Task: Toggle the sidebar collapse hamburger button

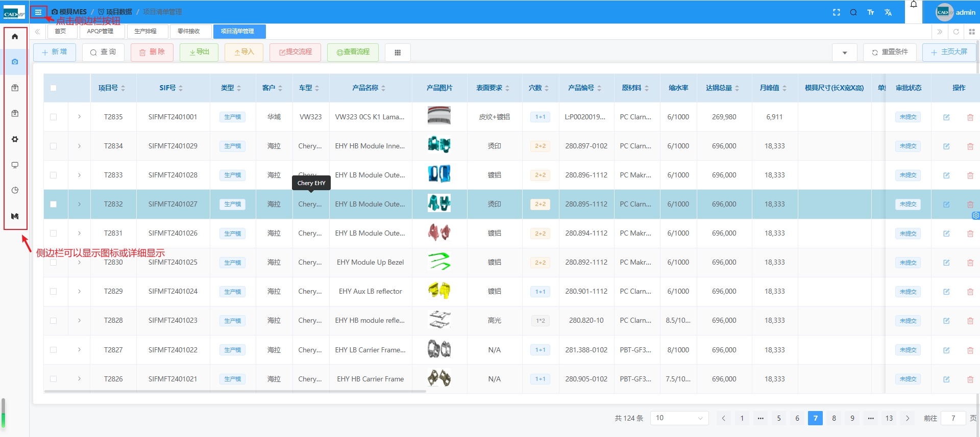Action: click(38, 12)
